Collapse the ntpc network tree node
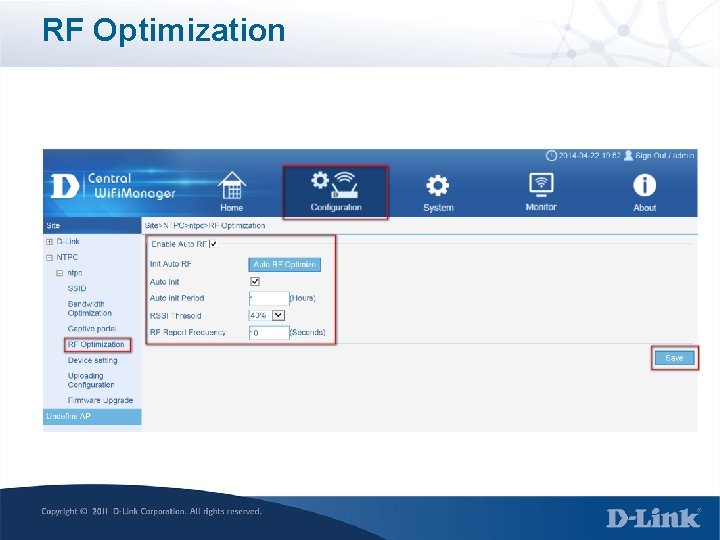 click(x=60, y=273)
